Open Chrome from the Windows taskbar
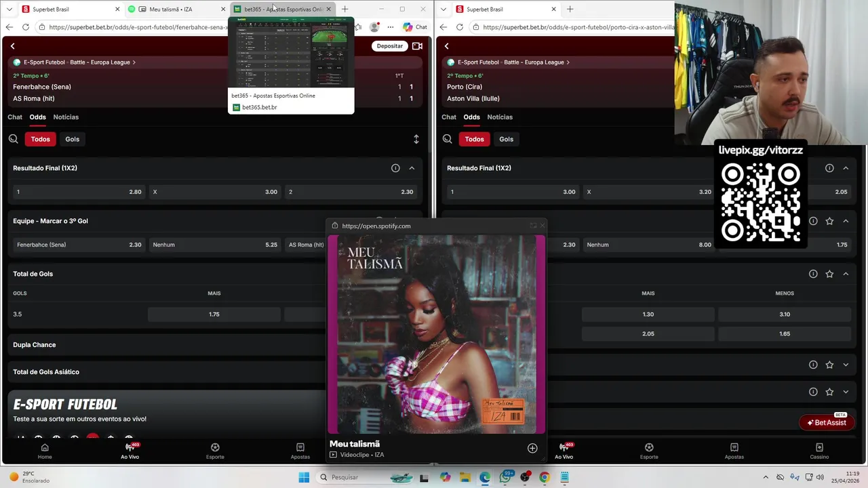 [x=544, y=477]
